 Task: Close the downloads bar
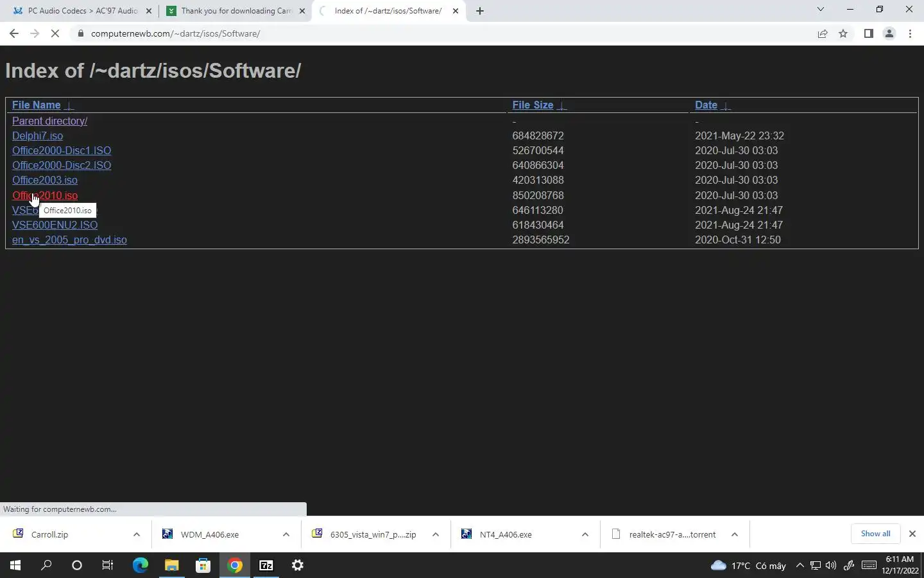[912, 534]
